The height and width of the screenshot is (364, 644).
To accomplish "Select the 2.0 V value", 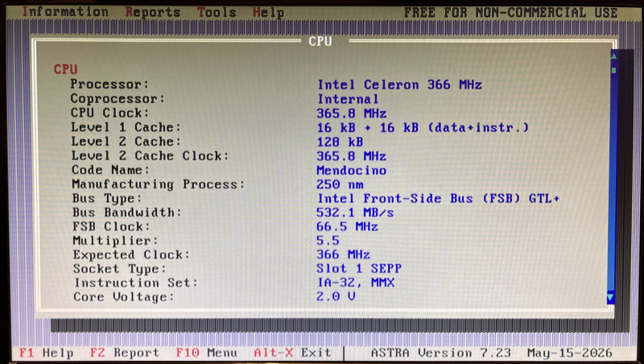I will click(x=336, y=296).
